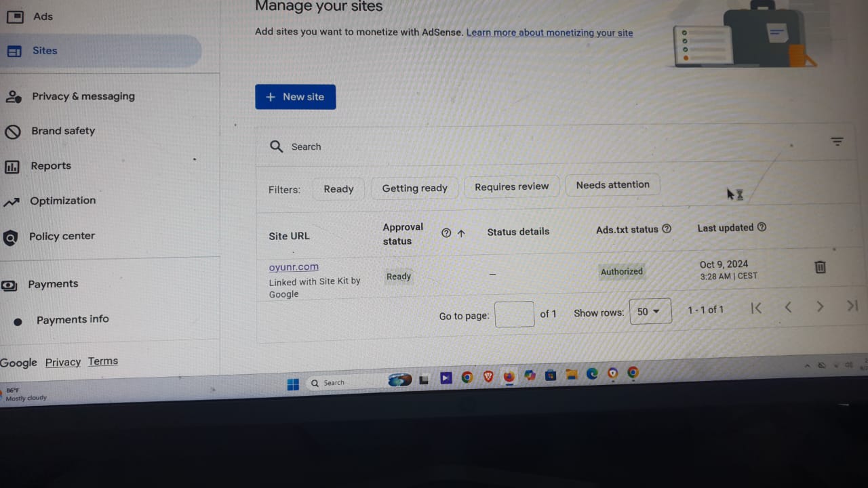Viewport: 868px width, 488px height.
Task: Open Privacy & messaging settings
Action: point(70,96)
